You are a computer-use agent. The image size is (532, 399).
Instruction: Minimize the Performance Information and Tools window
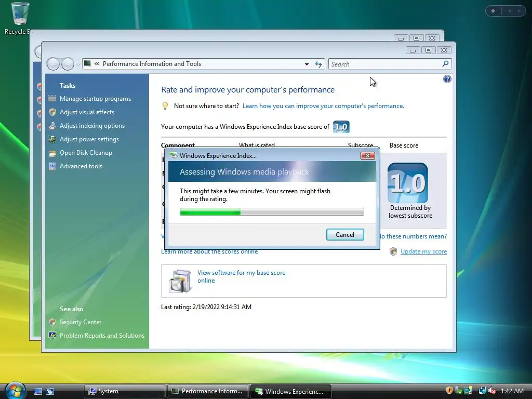[x=413, y=50]
